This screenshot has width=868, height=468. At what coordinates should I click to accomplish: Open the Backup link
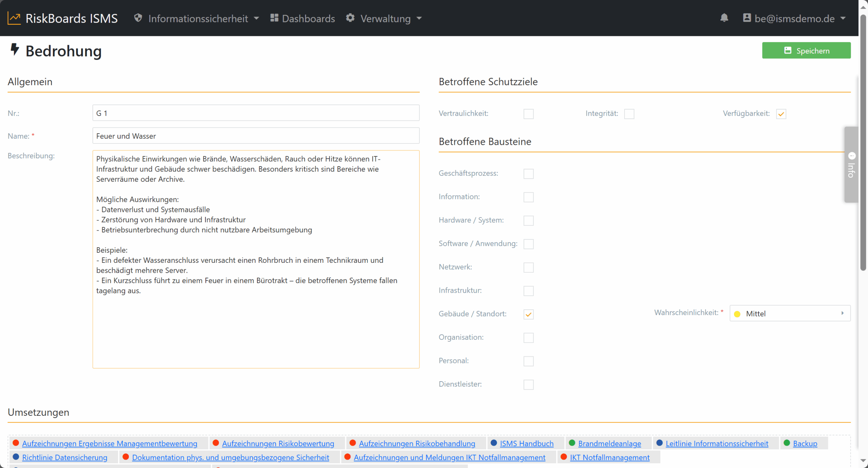[805, 443]
